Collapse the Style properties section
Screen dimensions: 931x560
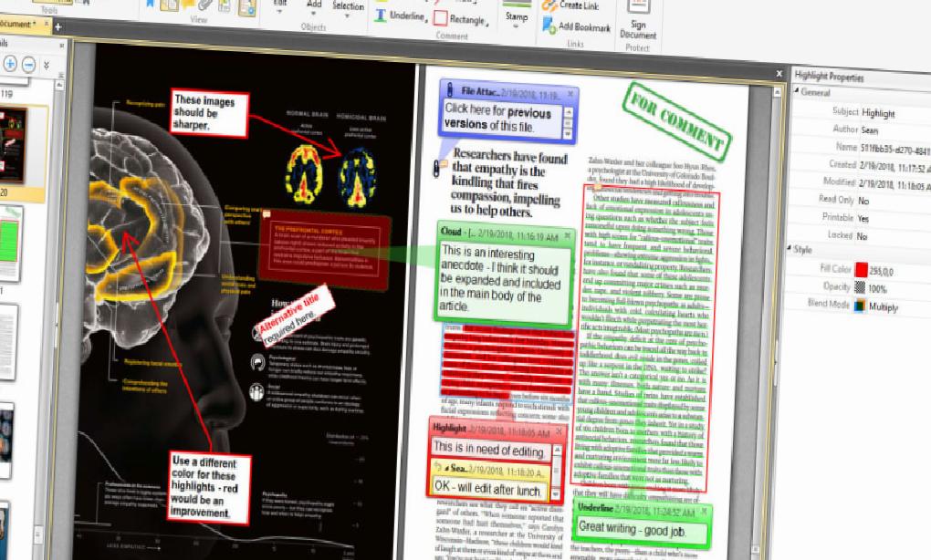tap(790, 248)
